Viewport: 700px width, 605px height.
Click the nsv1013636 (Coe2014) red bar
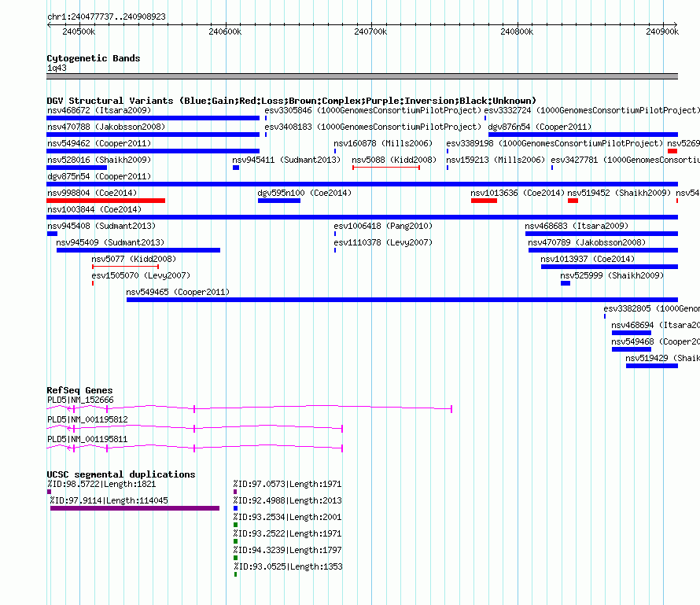pos(484,201)
